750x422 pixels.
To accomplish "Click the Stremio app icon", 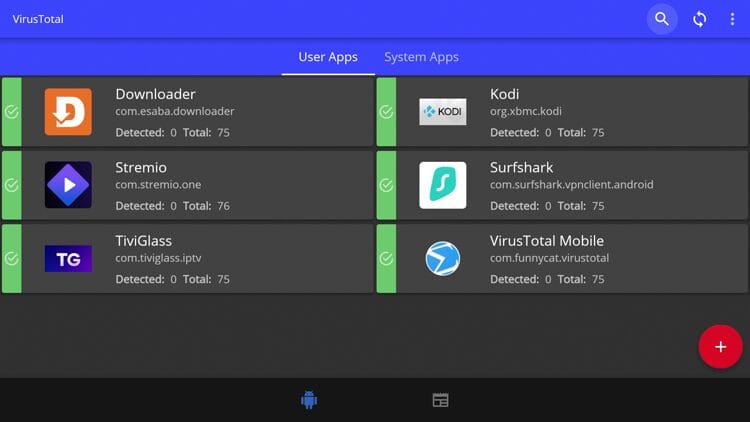I will click(68, 185).
